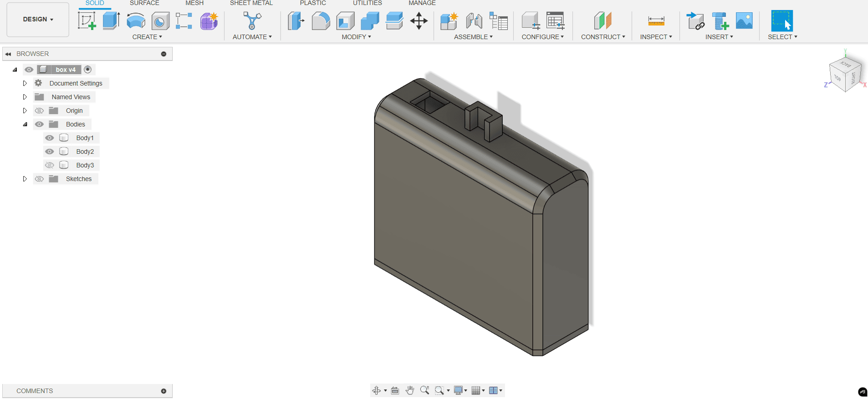This screenshot has height=399, width=868.
Task: Select the Joint tool
Action: tap(474, 21)
